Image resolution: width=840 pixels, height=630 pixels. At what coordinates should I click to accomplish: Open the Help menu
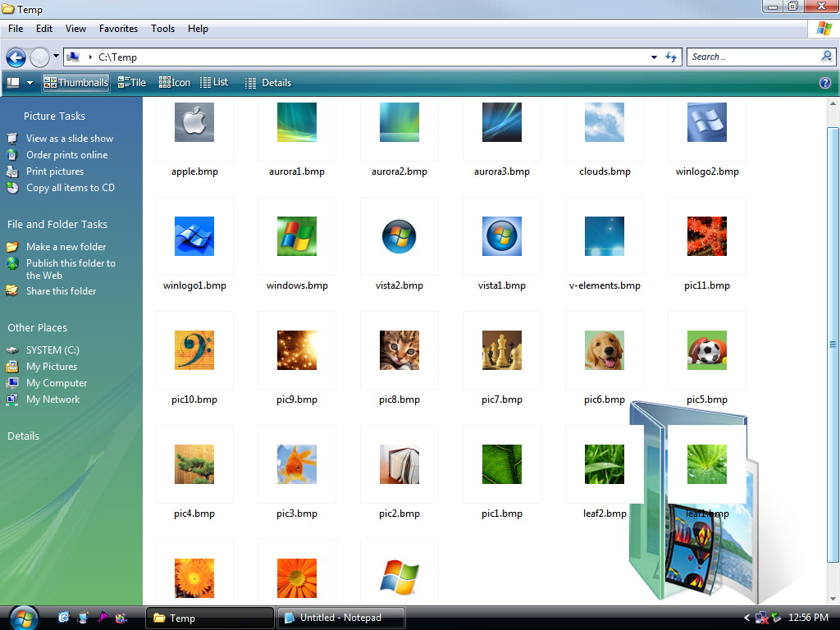[x=198, y=29]
